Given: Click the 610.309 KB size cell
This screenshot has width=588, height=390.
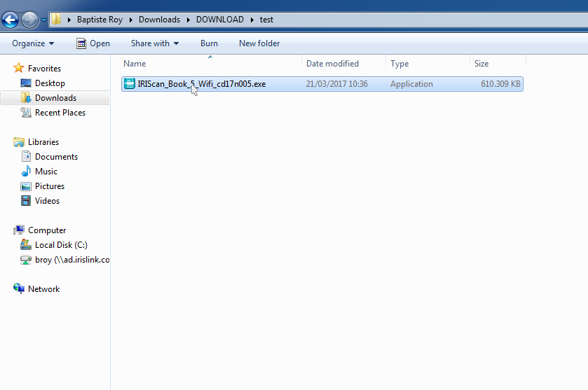Looking at the screenshot, I should (x=500, y=84).
